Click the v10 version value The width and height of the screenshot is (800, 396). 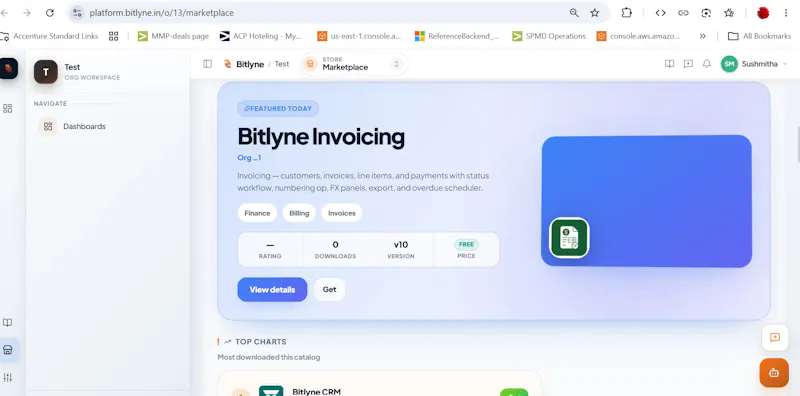(401, 244)
